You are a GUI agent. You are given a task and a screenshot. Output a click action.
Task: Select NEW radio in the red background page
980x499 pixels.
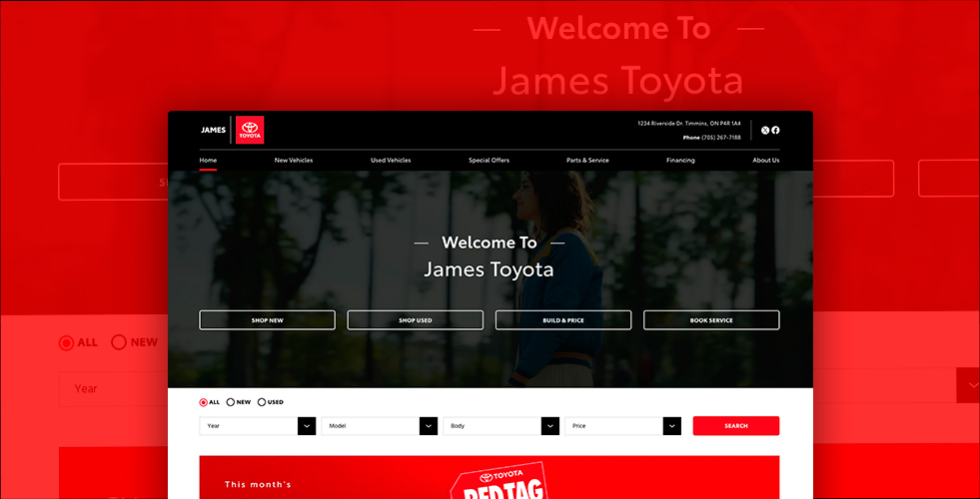[119, 342]
